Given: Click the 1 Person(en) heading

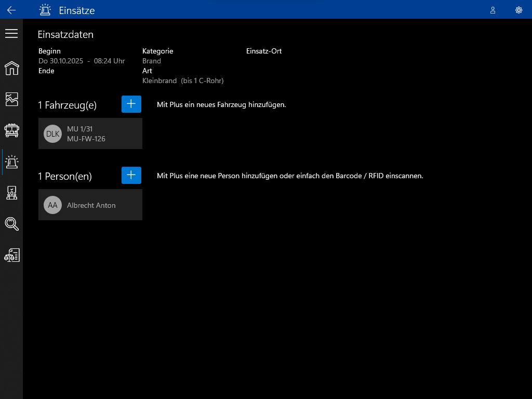Looking at the screenshot, I should click(65, 177).
